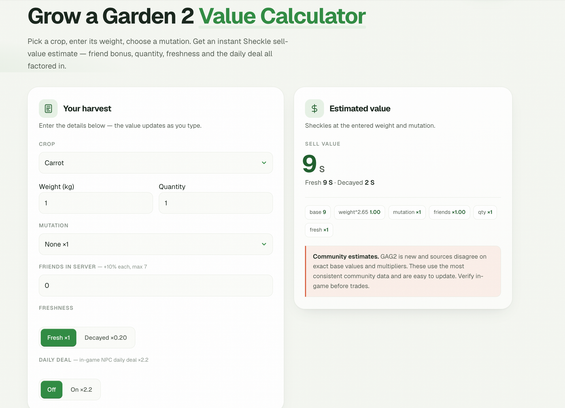
Task: Click the Friends in server input field
Action: 156,285
